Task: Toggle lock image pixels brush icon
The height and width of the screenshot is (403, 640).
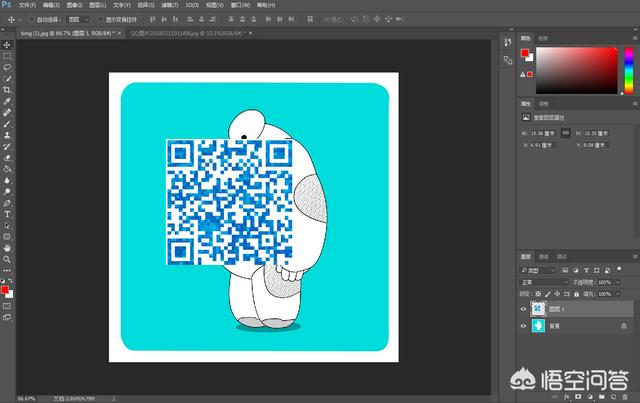Action: coord(548,294)
